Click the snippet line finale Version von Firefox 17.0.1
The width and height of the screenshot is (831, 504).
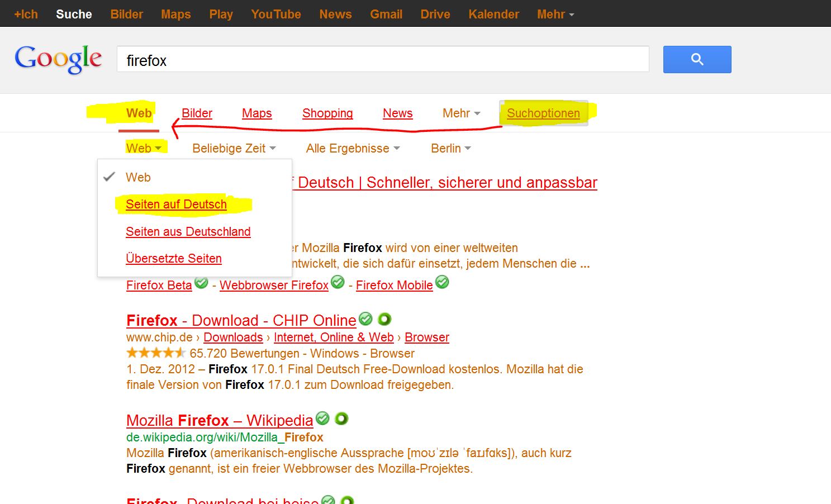pos(290,385)
